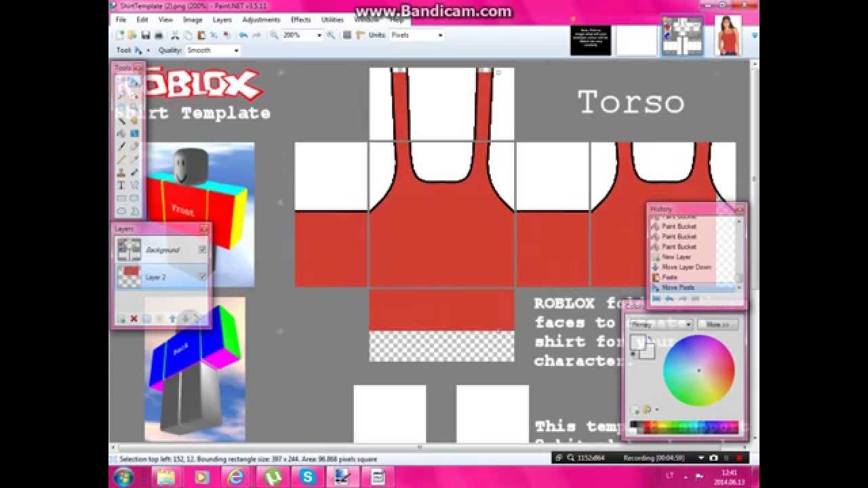Select the Color Picker eyedropper tool
This screenshot has height=488, width=868.
(x=134, y=159)
